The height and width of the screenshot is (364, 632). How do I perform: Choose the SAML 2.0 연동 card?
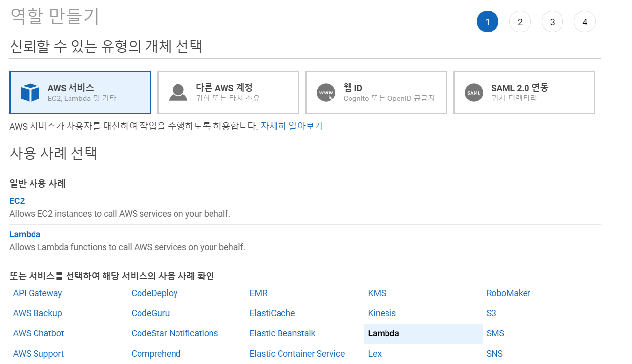coord(524,93)
